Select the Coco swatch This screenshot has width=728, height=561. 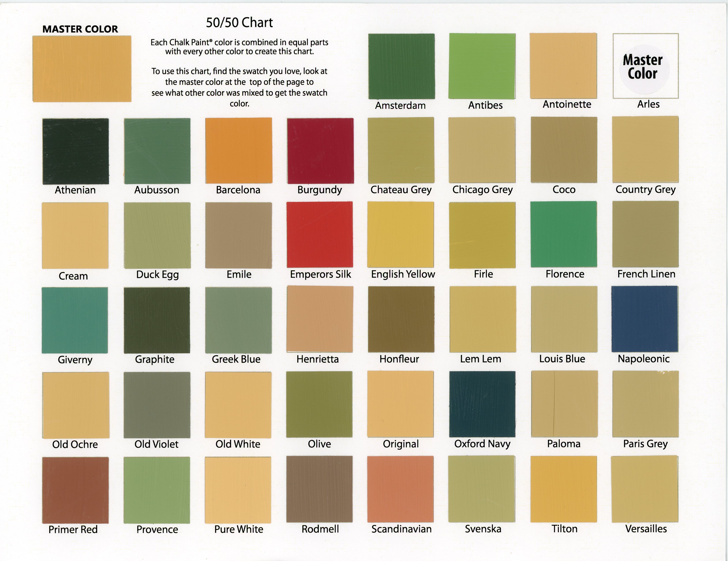[564, 150]
